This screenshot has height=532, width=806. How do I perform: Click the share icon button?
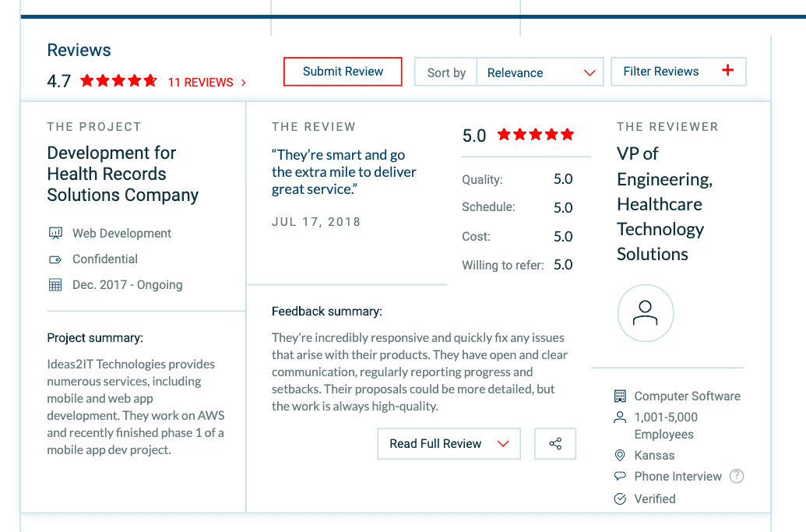coord(555,443)
